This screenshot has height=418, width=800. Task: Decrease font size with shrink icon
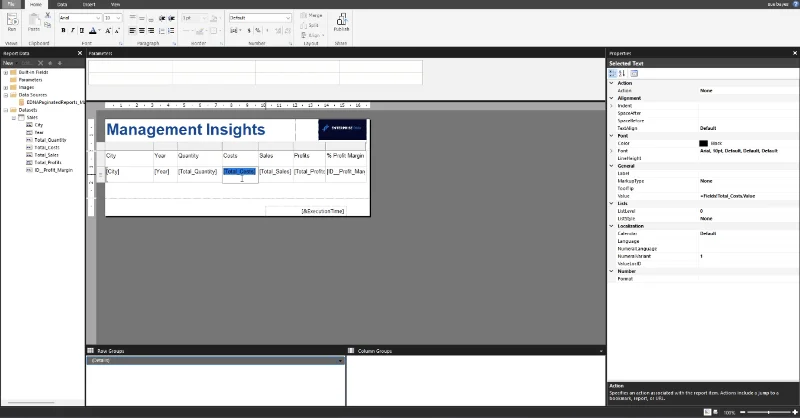117,31
